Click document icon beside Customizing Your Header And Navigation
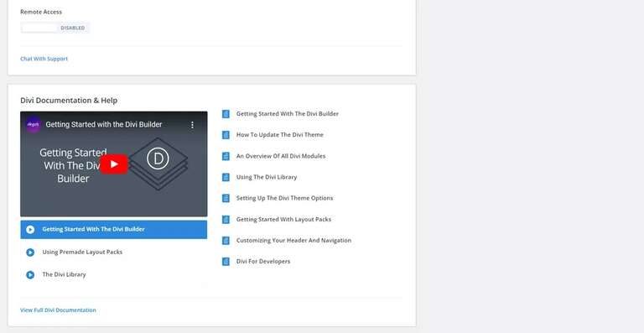The image size is (644, 333). pos(226,240)
